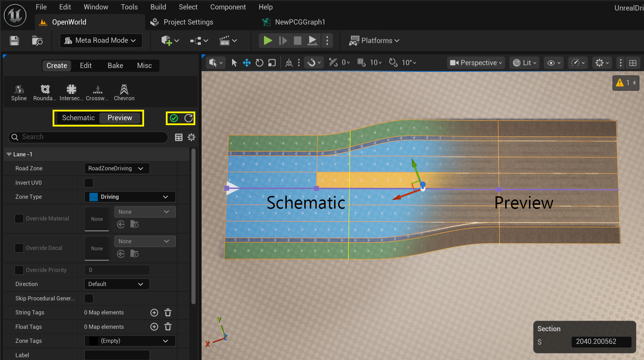
Task: Open the Perspective view dropdown
Action: click(x=476, y=63)
